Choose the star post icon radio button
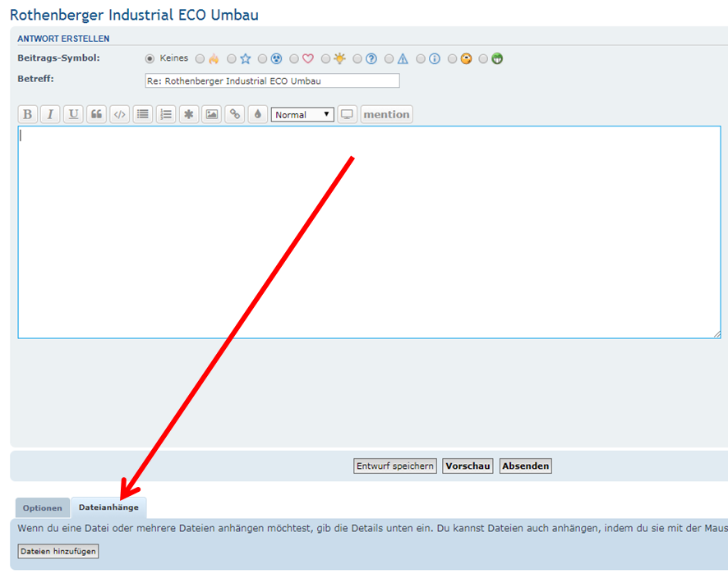Image resolution: width=728 pixels, height=574 pixels. [x=232, y=59]
